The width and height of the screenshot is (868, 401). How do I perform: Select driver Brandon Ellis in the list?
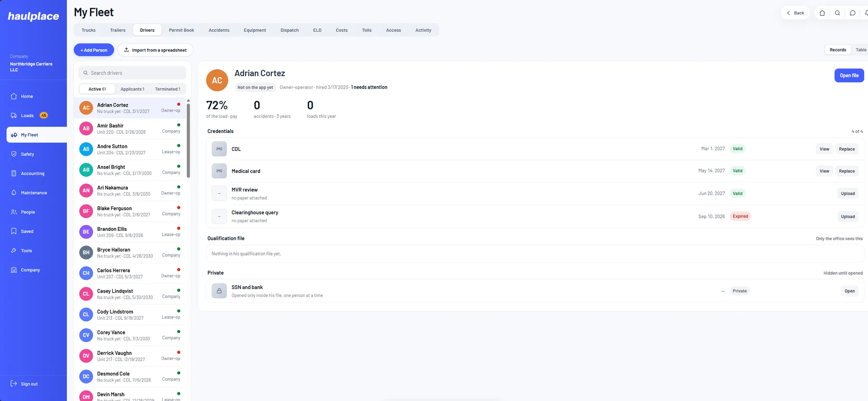tap(130, 232)
